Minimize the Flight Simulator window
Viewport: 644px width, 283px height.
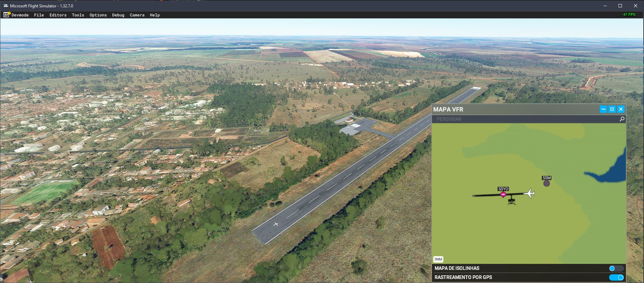pyautogui.click(x=605, y=6)
